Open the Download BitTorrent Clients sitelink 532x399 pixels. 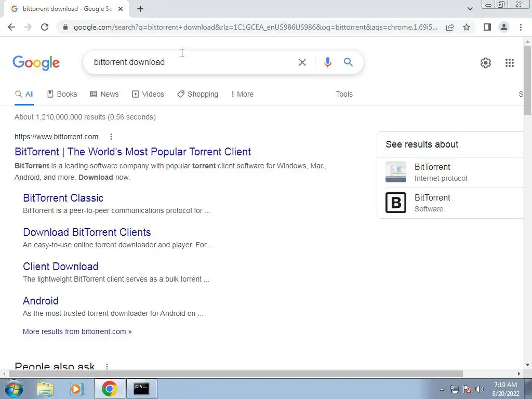point(87,232)
